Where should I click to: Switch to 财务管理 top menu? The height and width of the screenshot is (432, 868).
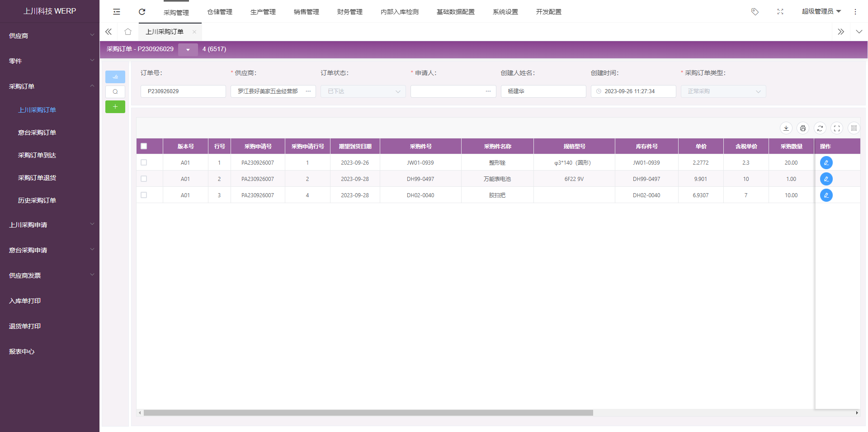click(x=350, y=12)
